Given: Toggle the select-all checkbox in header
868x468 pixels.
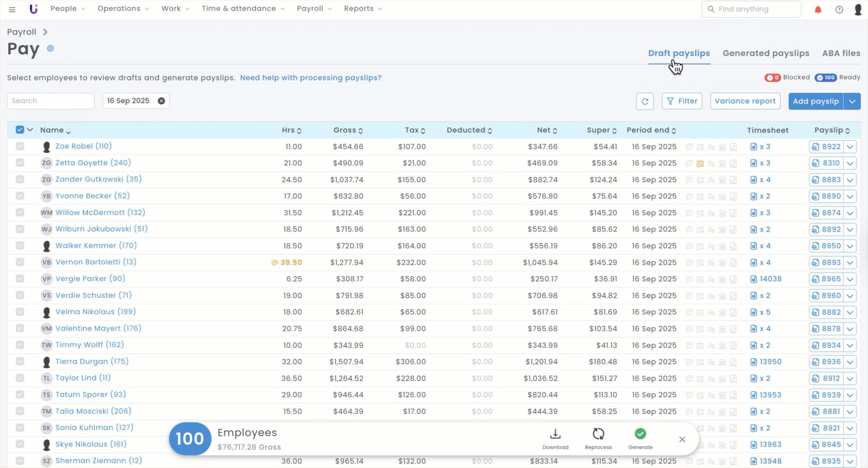Looking at the screenshot, I should pos(20,130).
